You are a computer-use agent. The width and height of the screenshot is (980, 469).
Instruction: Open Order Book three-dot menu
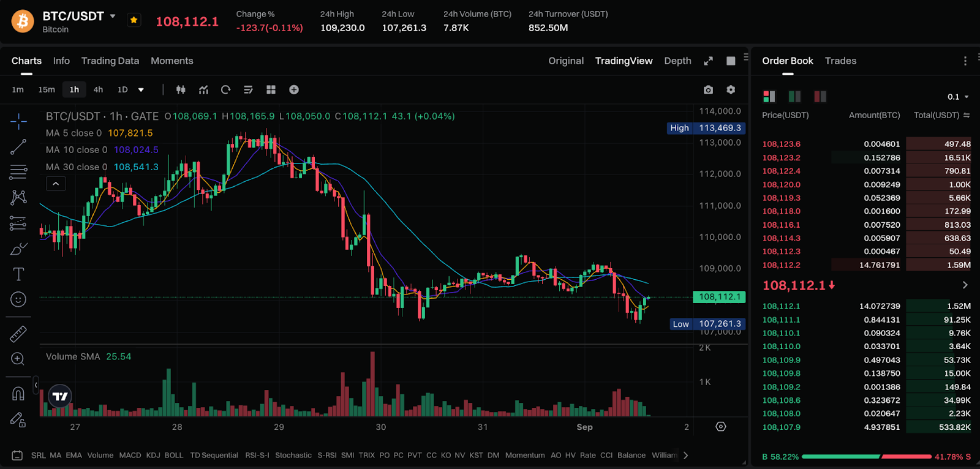click(x=965, y=61)
